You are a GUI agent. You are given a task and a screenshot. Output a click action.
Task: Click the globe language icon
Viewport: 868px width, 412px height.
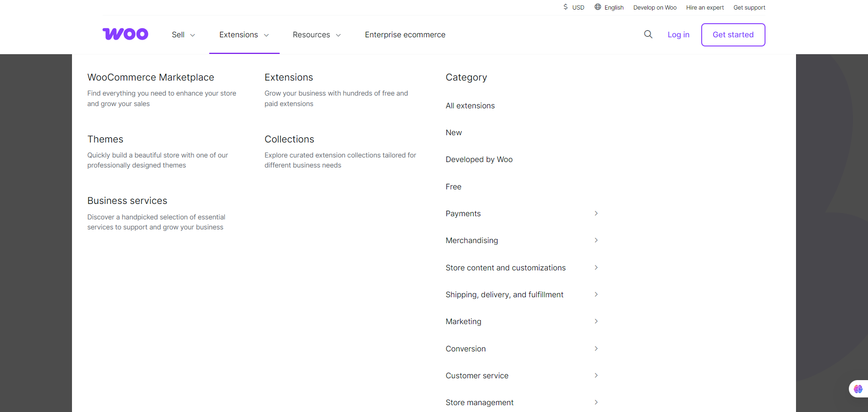click(x=597, y=7)
